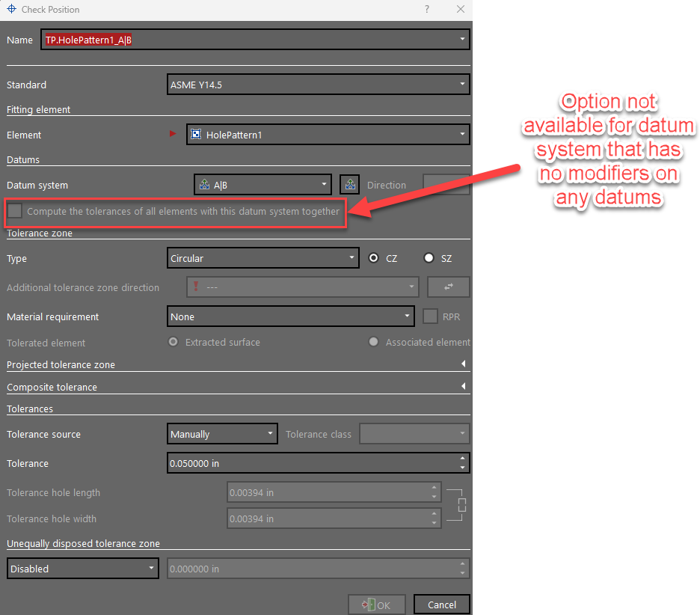Click the Tolerance zone section heading
700x615 pixels.
pyautogui.click(x=40, y=233)
